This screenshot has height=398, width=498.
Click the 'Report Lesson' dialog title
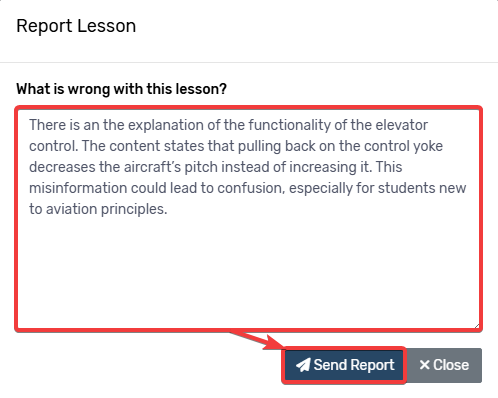coord(76,26)
